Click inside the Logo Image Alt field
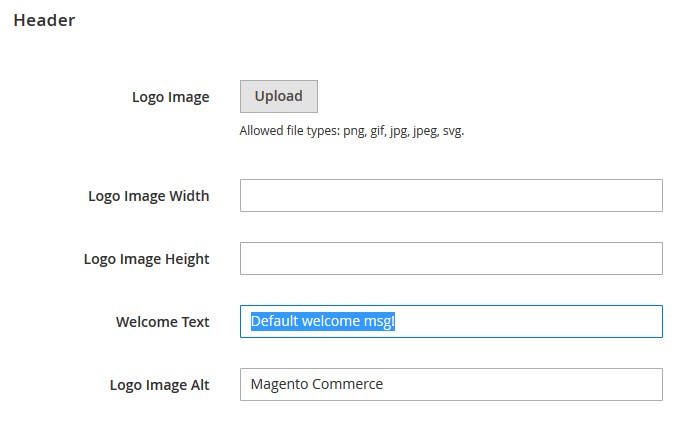Screen dimensions: 675x423 coord(451,385)
